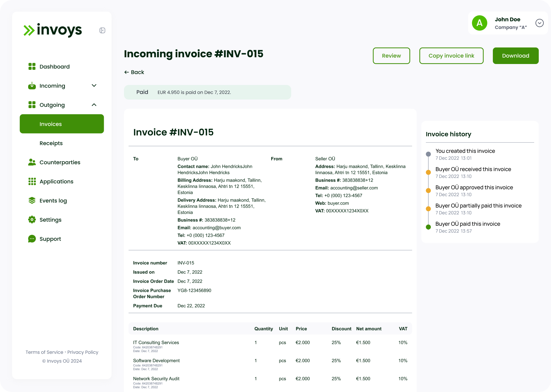Click green 'Buyer OÜ paid this invoice' marker
This screenshot has height=392, width=551.
click(x=428, y=227)
